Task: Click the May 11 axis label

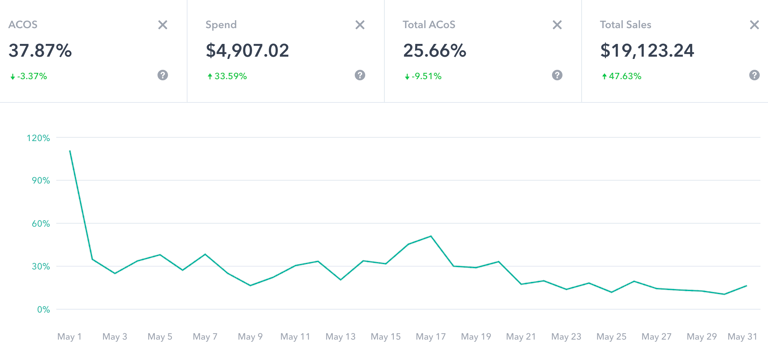Action: pos(295,337)
